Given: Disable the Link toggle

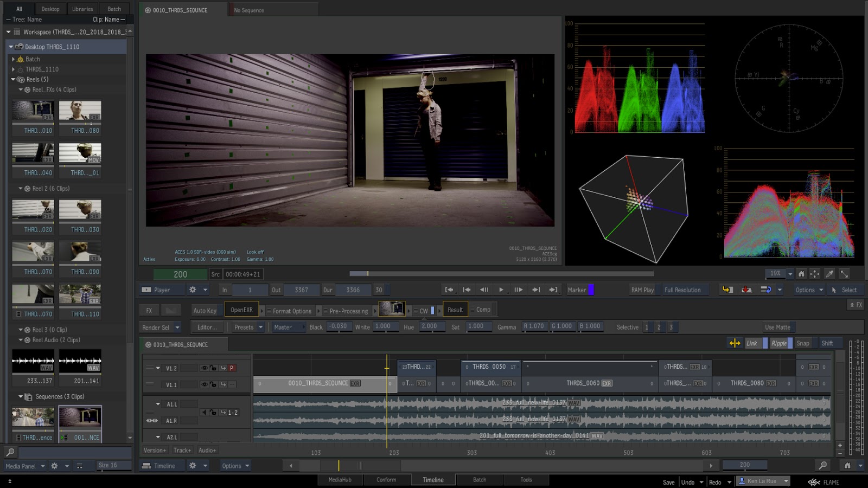Looking at the screenshot, I should [x=752, y=343].
